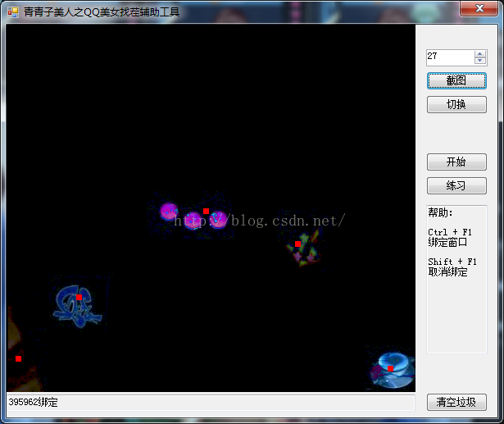Click the 切换 switch button
The height and width of the screenshot is (424, 504).
(x=456, y=104)
